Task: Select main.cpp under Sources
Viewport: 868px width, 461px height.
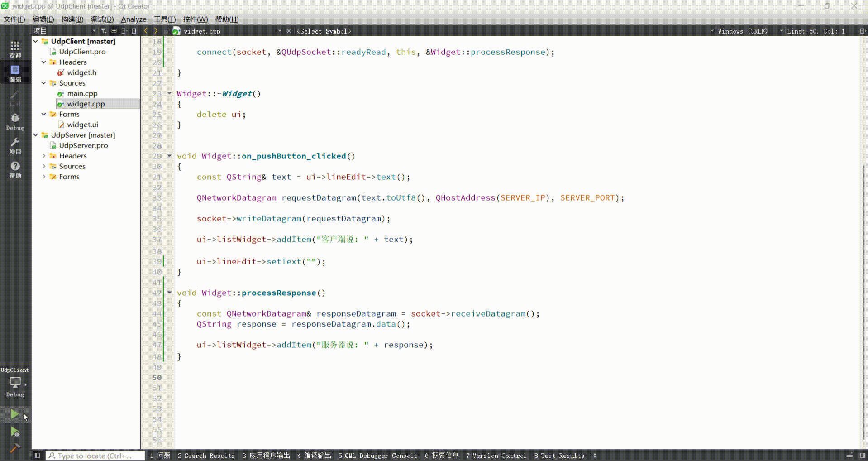Action: [x=82, y=93]
